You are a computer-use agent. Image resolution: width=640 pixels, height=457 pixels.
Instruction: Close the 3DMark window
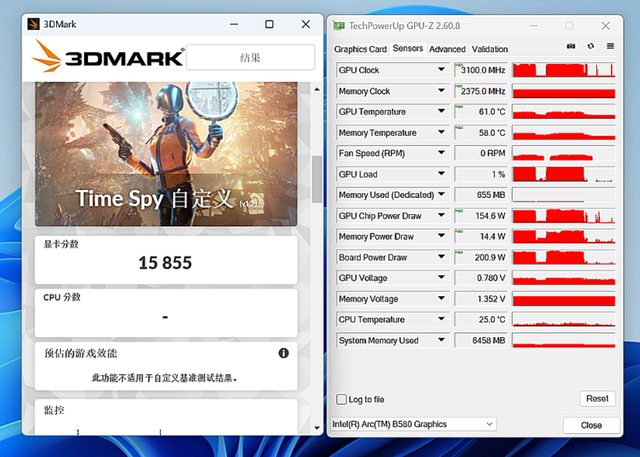tap(306, 24)
